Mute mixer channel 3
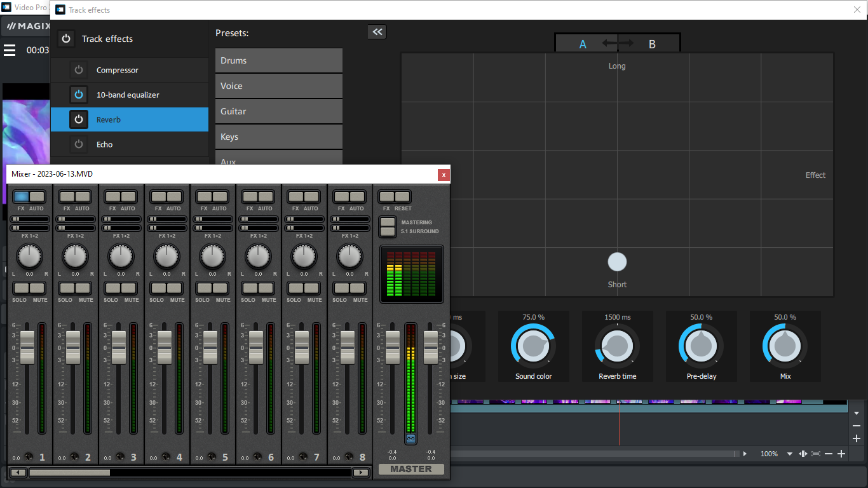The height and width of the screenshot is (488, 868). pyautogui.click(x=130, y=288)
